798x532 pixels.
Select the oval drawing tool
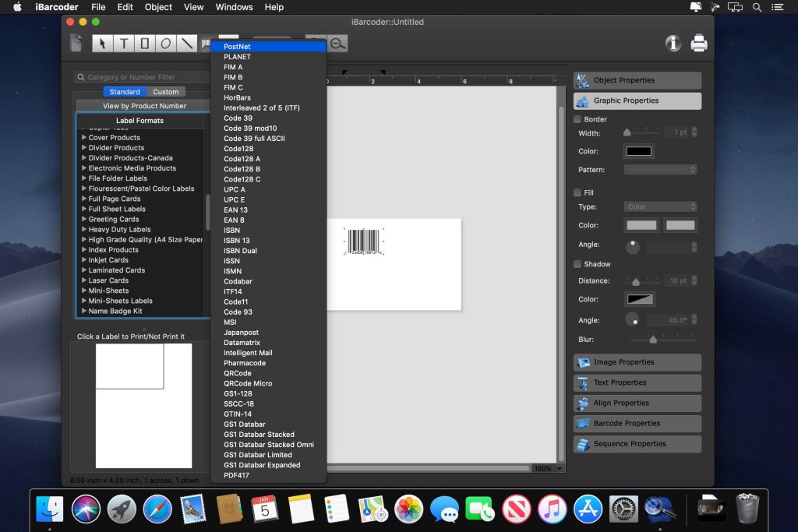[x=164, y=44]
